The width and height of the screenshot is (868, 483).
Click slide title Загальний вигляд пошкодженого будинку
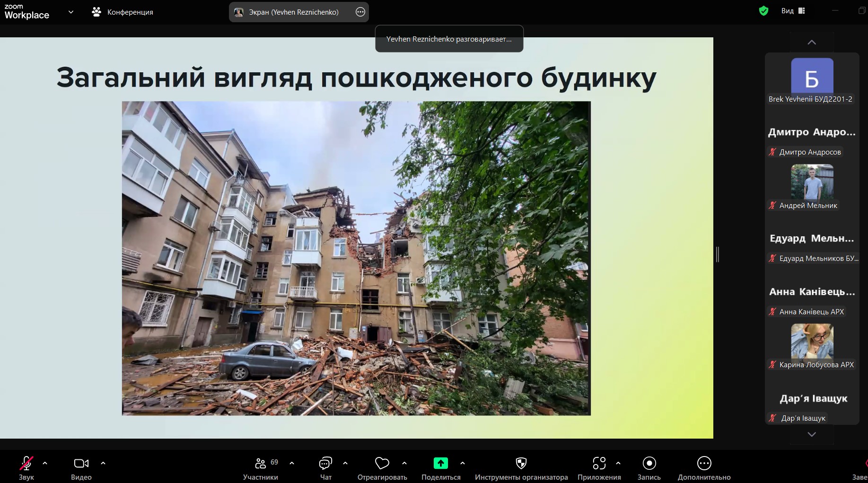356,78
